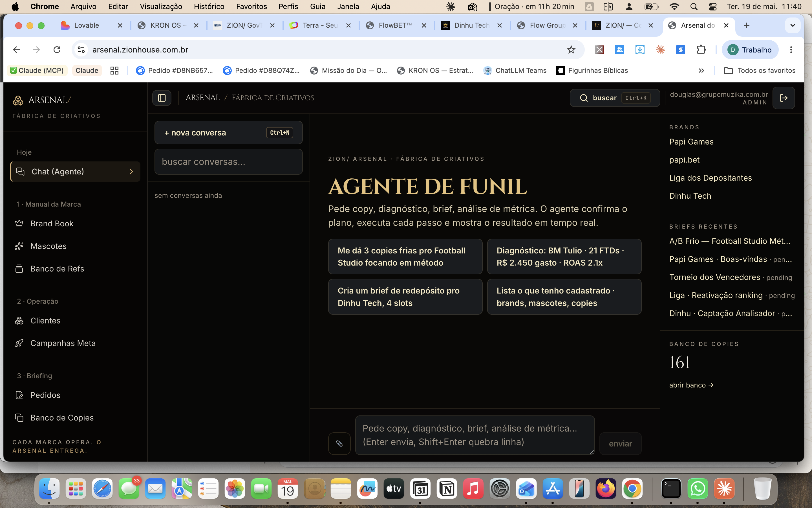The height and width of the screenshot is (508, 812).
Task: Toggle the sidebar panel icon
Action: 162,98
